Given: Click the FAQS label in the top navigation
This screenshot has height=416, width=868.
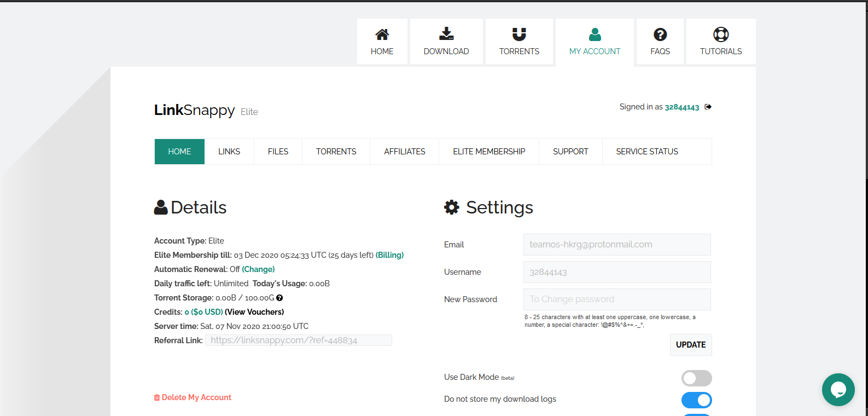Looking at the screenshot, I should 660,51.
